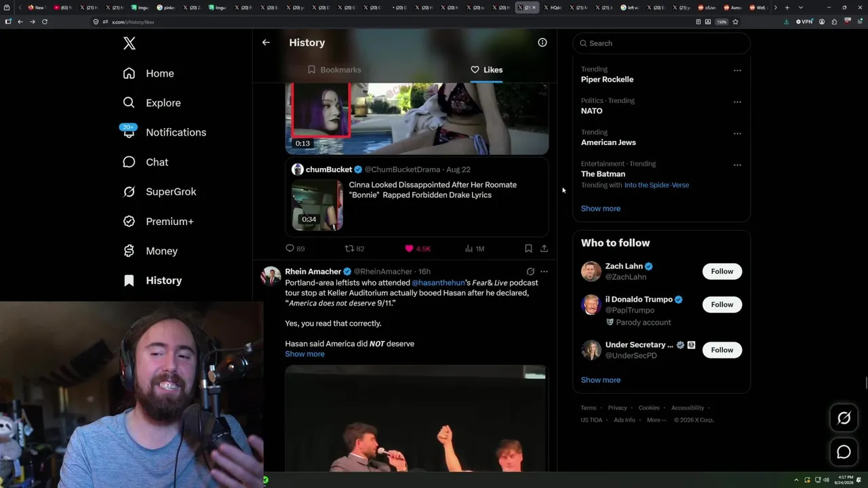Screen dimensions: 868x488
Task: Click the system tray volume icon
Action: coord(826,480)
